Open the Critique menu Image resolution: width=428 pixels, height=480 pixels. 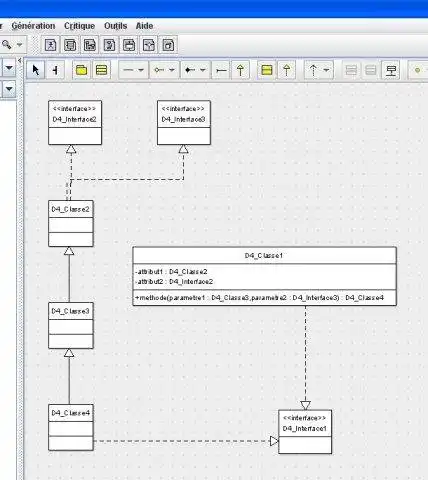[79, 26]
